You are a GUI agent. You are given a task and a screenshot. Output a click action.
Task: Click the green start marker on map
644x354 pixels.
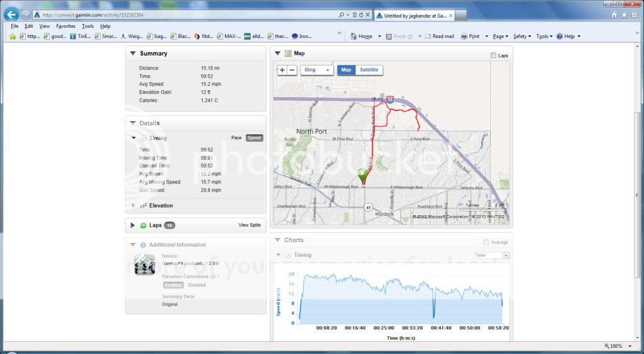click(x=362, y=175)
